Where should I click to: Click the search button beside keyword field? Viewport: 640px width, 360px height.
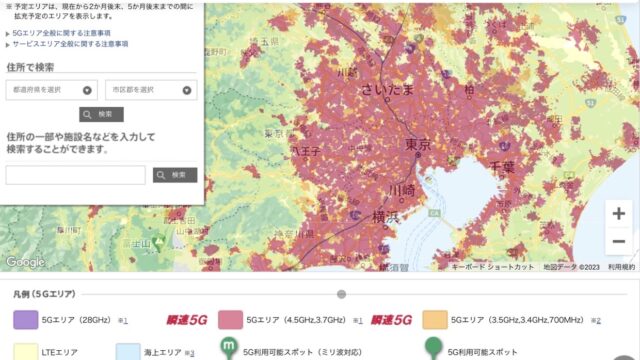point(175,175)
